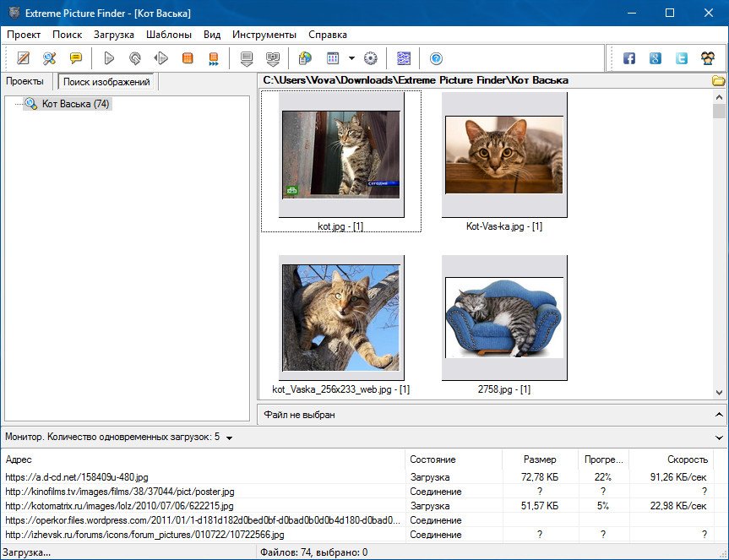
Task: Collapse the monitor panel with chevron
Action: tap(719, 438)
